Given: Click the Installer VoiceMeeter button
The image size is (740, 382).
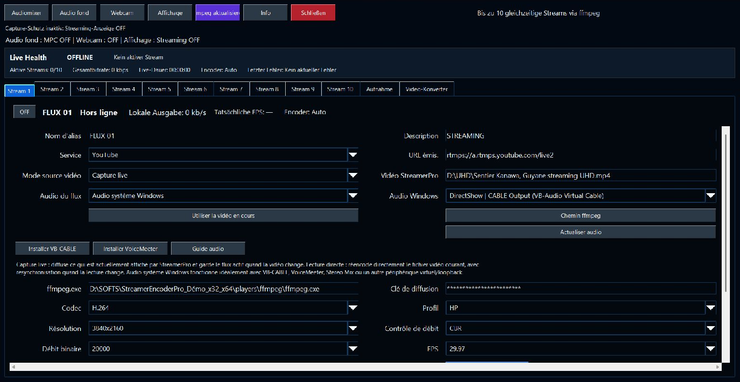Looking at the screenshot, I should [130, 248].
